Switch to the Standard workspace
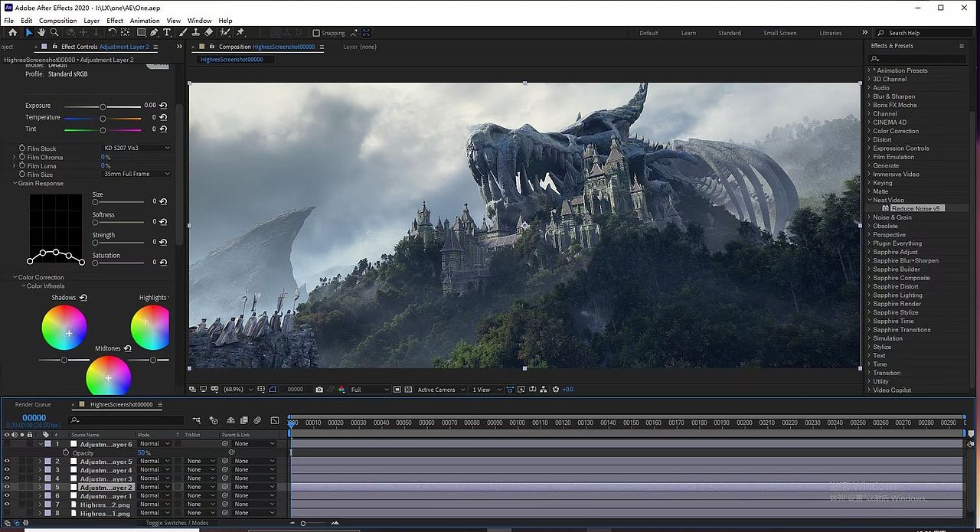 730,33
